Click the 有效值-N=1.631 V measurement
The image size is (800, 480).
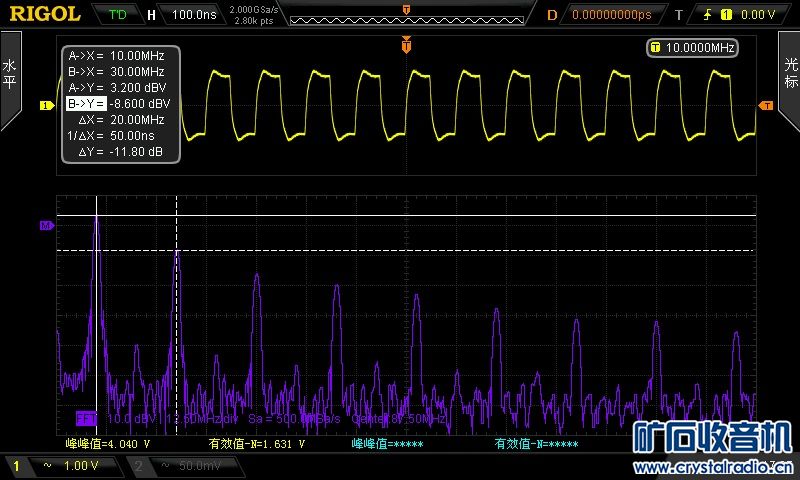[x=256, y=442]
